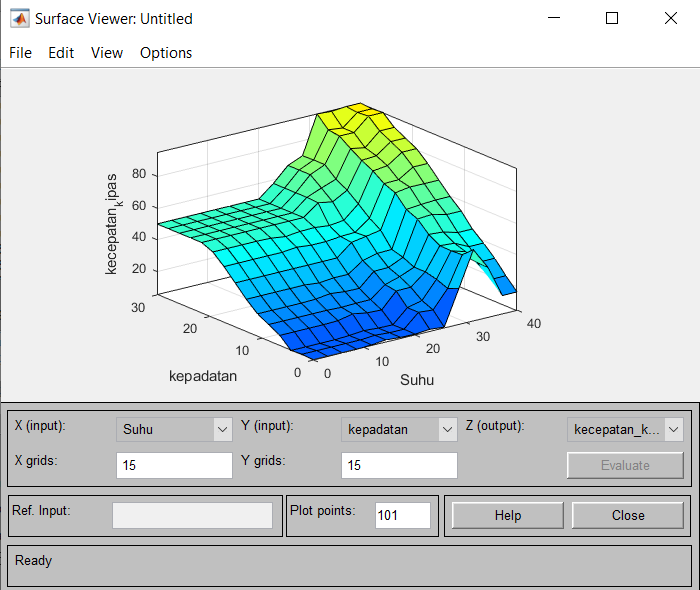Click the Ready status text
This screenshot has height=590, width=700.
33,560
